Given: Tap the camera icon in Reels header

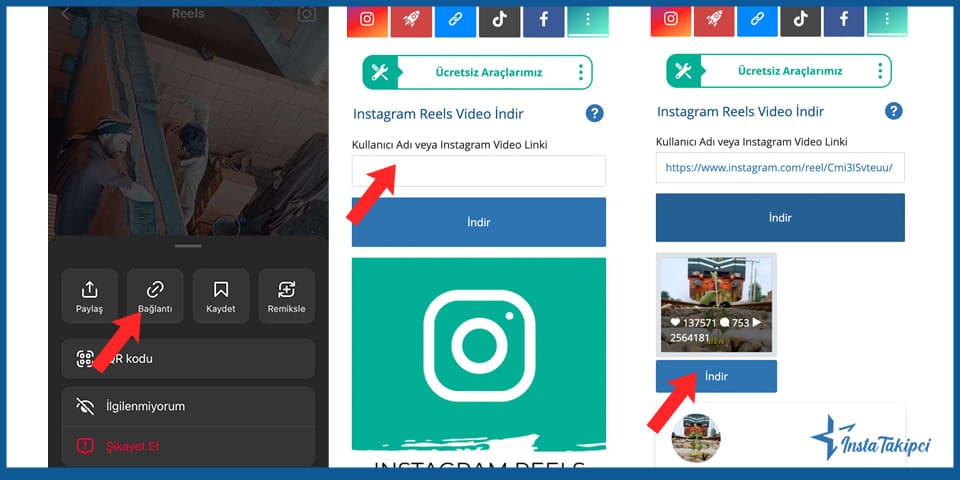Looking at the screenshot, I should pos(307,14).
